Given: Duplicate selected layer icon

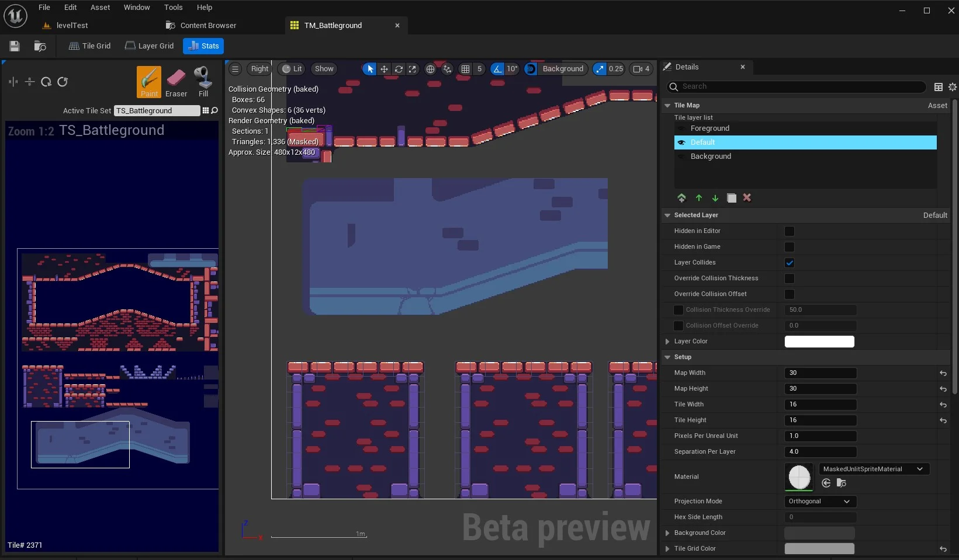Looking at the screenshot, I should click(x=732, y=198).
